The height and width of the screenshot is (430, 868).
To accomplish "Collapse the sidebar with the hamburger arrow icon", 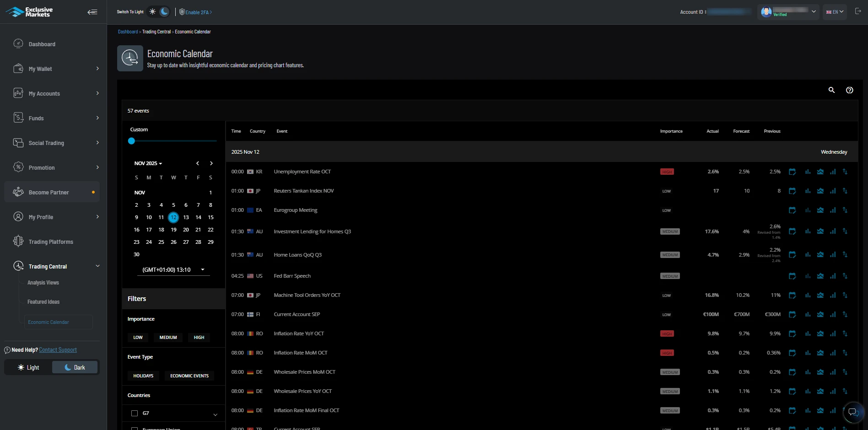I will point(92,12).
